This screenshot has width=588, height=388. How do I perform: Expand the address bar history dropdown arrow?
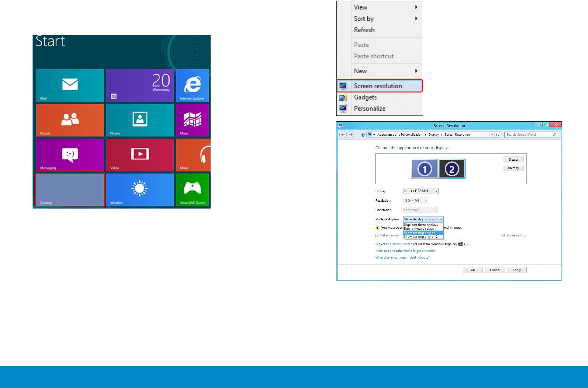click(x=492, y=135)
